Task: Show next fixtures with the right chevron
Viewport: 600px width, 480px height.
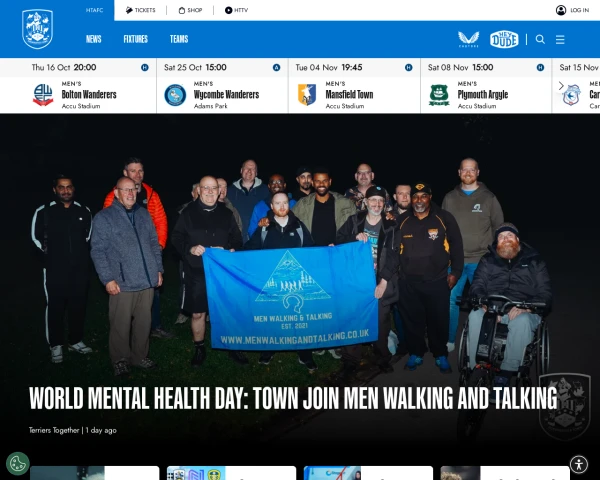Action: (x=561, y=86)
